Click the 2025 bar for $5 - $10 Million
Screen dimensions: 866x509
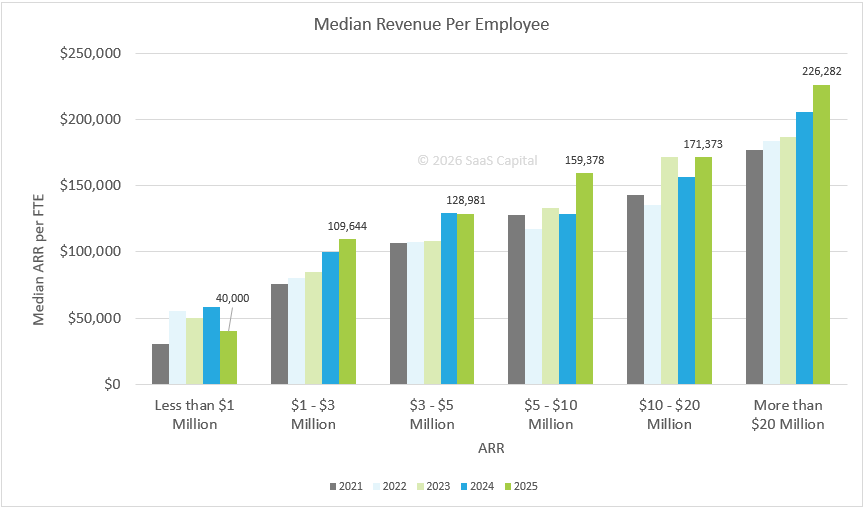(x=584, y=279)
